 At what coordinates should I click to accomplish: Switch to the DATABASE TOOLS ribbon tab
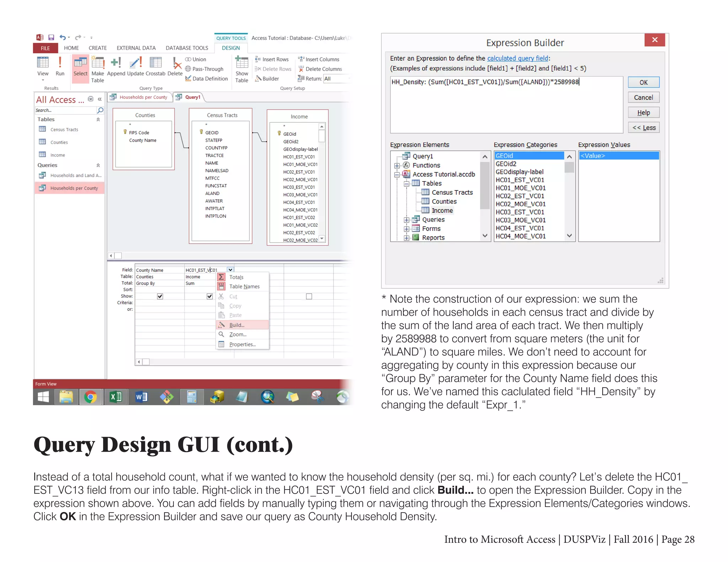tap(187, 48)
